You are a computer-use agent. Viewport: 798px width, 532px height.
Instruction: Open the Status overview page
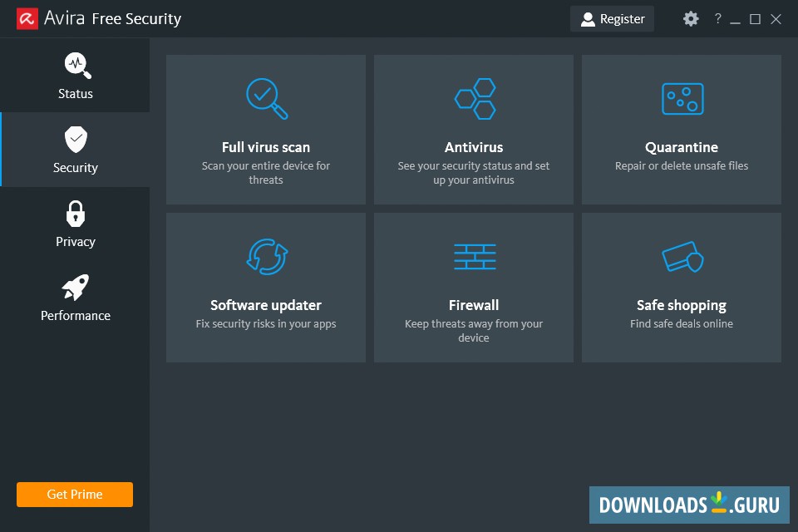click(x=75, y=76)
